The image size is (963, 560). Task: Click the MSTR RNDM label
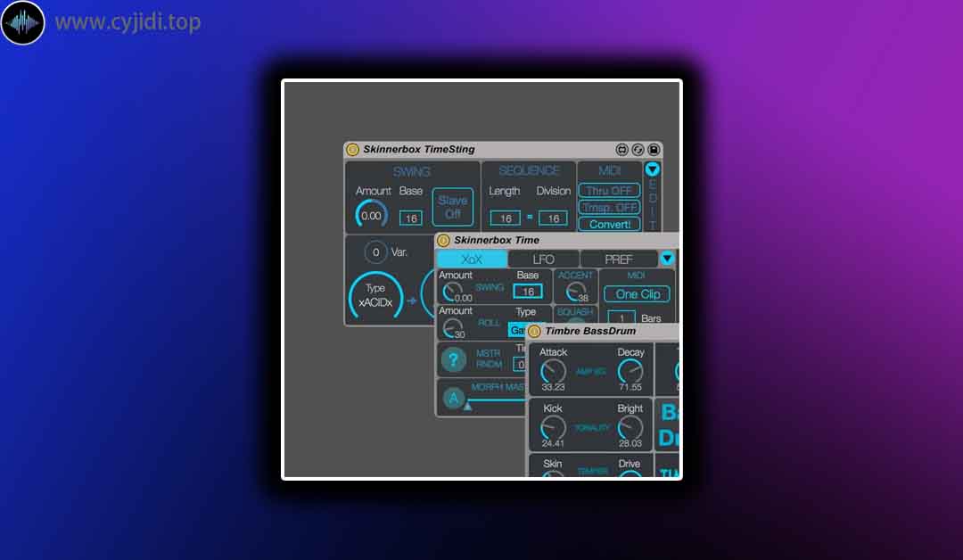tap(489, 358)
